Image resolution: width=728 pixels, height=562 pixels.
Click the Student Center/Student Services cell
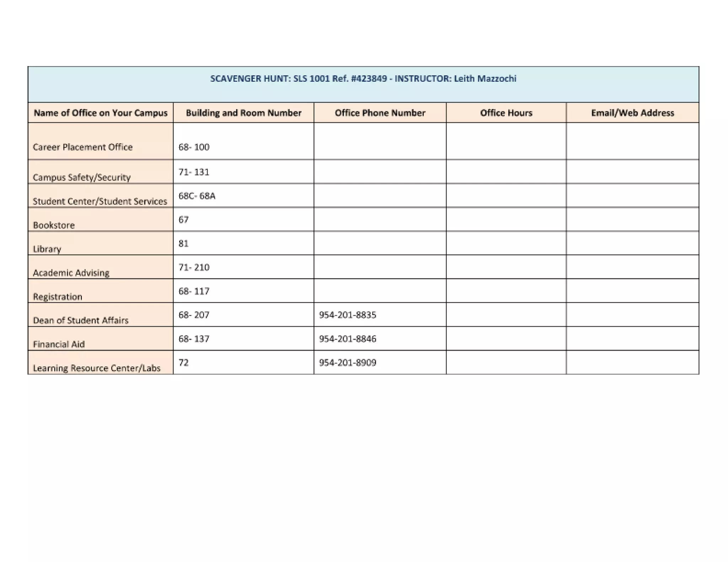point(100,201)
